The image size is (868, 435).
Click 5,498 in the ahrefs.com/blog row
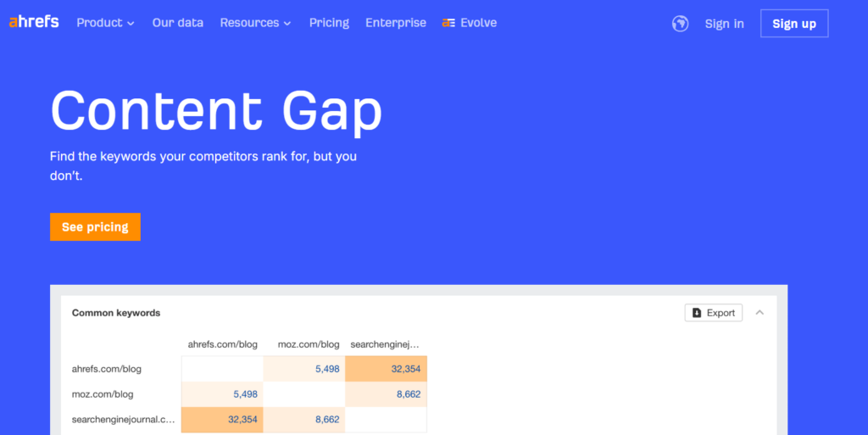point(327,369)
